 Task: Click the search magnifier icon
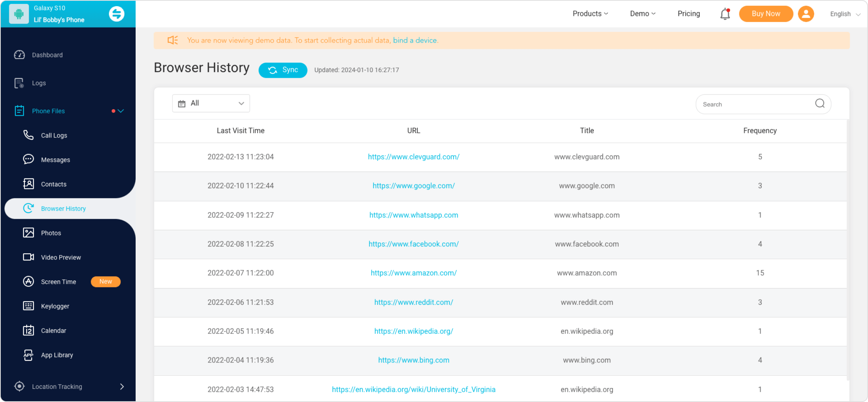click(x=820, y=103)
